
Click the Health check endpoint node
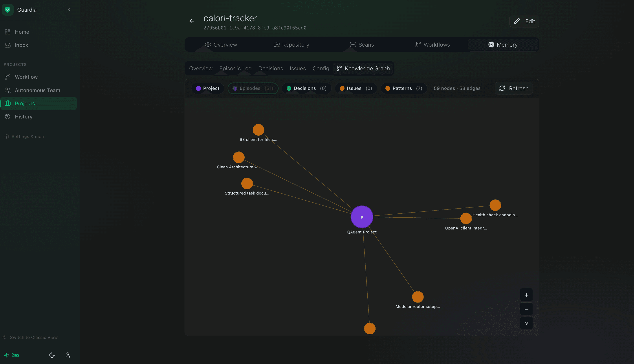pyautogui.click(x=495, y=205)
